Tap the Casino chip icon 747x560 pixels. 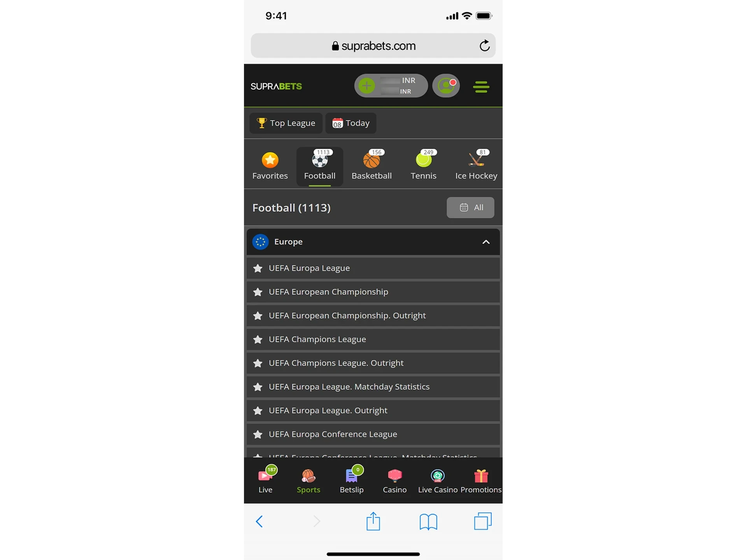[x=394, y=476]
